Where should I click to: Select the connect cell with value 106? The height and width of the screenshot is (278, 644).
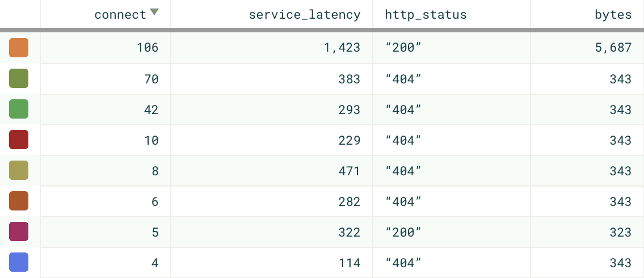(147, 48)
